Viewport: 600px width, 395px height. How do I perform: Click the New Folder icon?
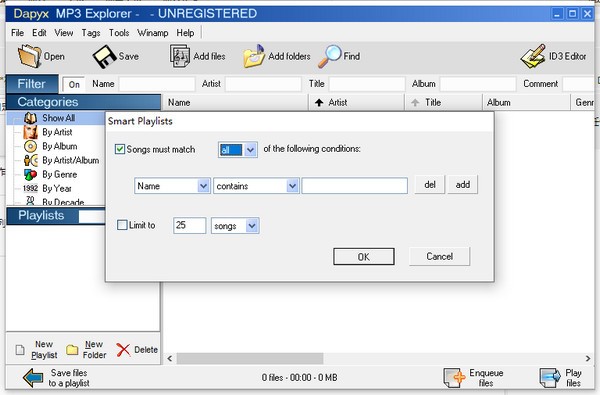[72, 349]
